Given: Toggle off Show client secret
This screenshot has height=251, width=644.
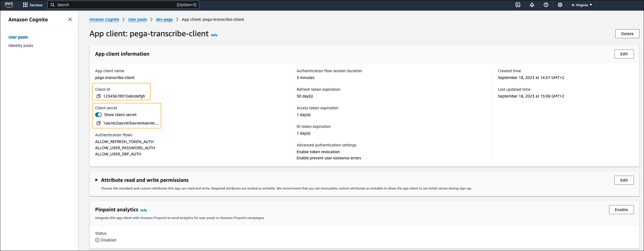Looking at the screenshot, I should point(99,115).
